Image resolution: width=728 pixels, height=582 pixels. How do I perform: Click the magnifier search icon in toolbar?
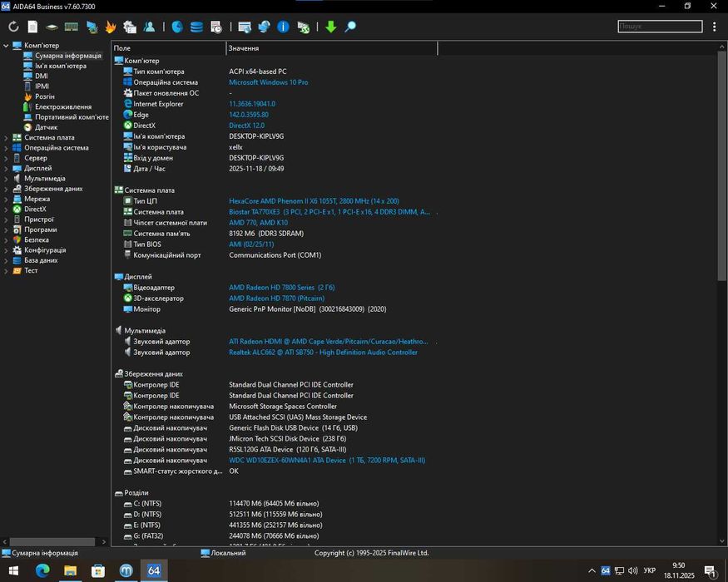coord(350,27)
